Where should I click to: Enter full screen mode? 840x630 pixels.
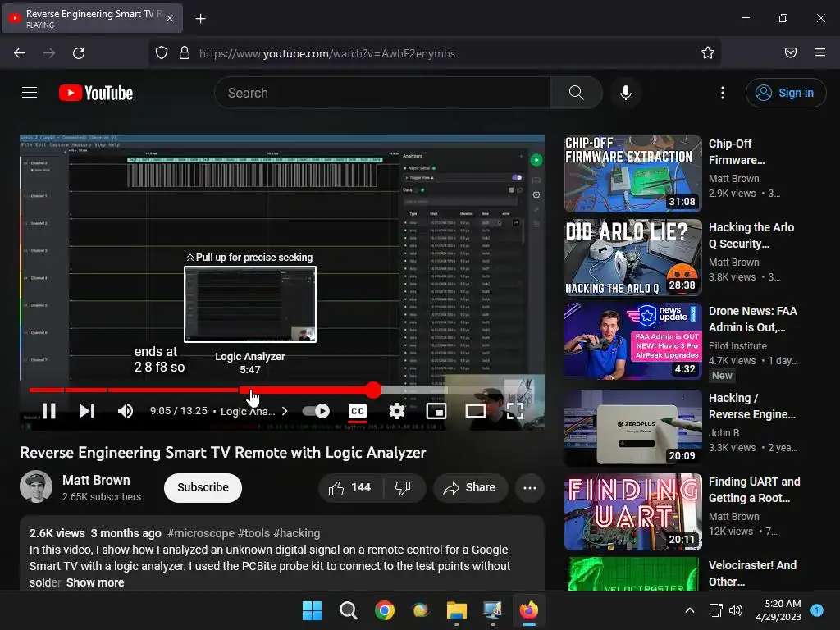pos(515,411)
